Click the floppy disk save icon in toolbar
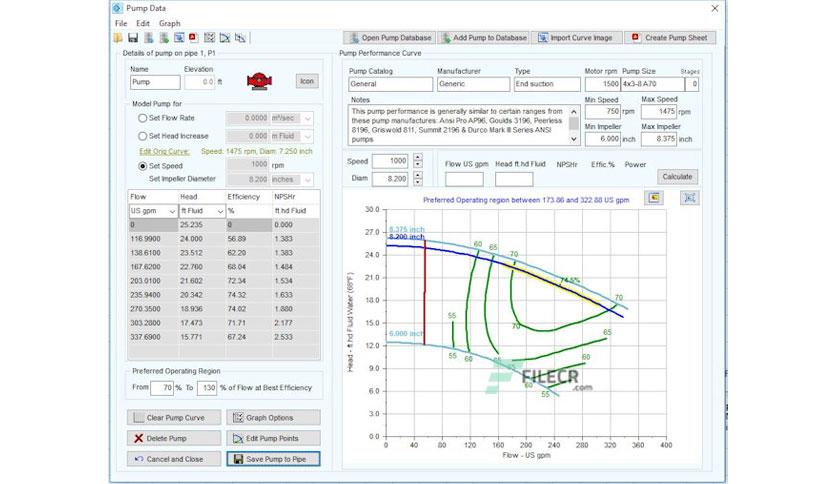The width and height of the screenshot is (836, 484). [133, 38]
